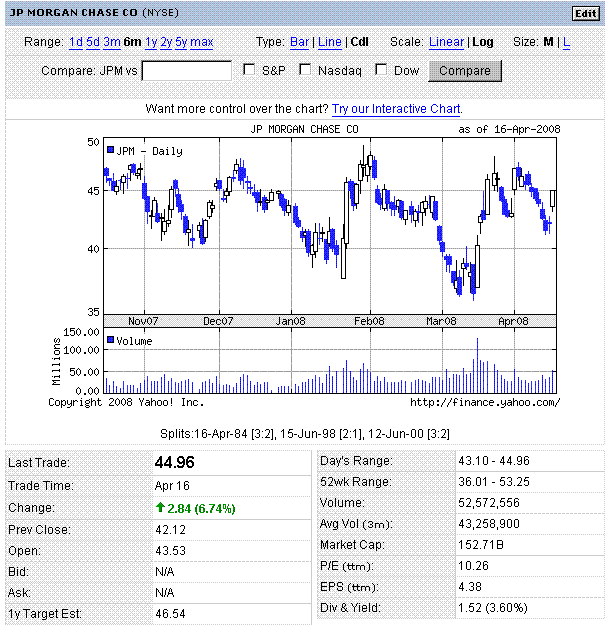Show the max chart range
Screen dimensions: 609x625
[x=201, y=42]
